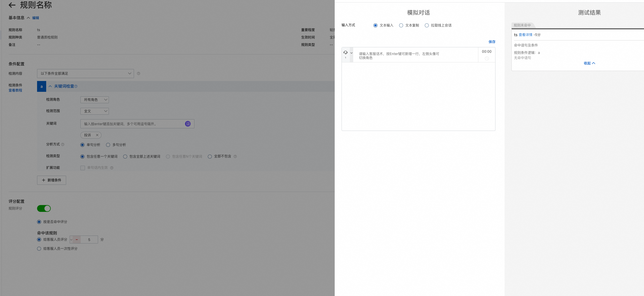This screenshot has height=296, width=644.
Task: Select 拉取线上会话 input method
Action: click(427, 25)
